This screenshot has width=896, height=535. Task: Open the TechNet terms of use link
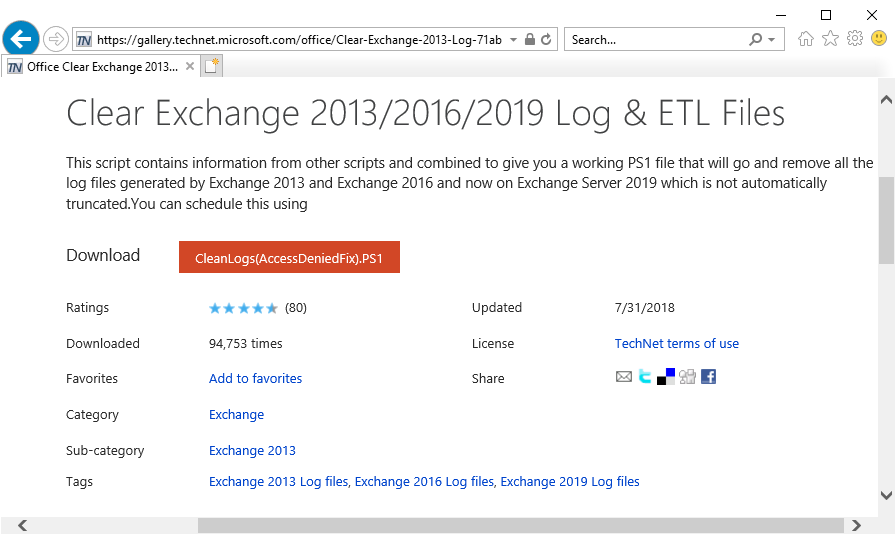(677, 344)
